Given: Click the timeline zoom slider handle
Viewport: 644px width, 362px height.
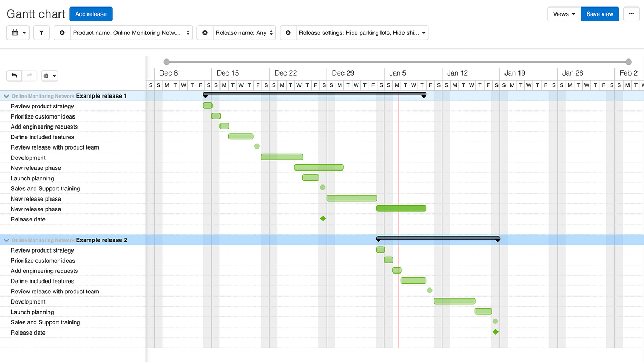Looking at the screenshot, I should (166, 62).
